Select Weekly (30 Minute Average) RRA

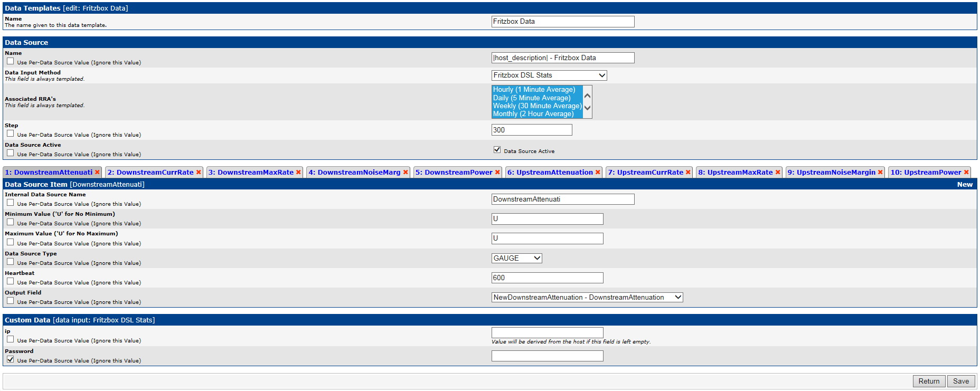[x=537, y=106]
